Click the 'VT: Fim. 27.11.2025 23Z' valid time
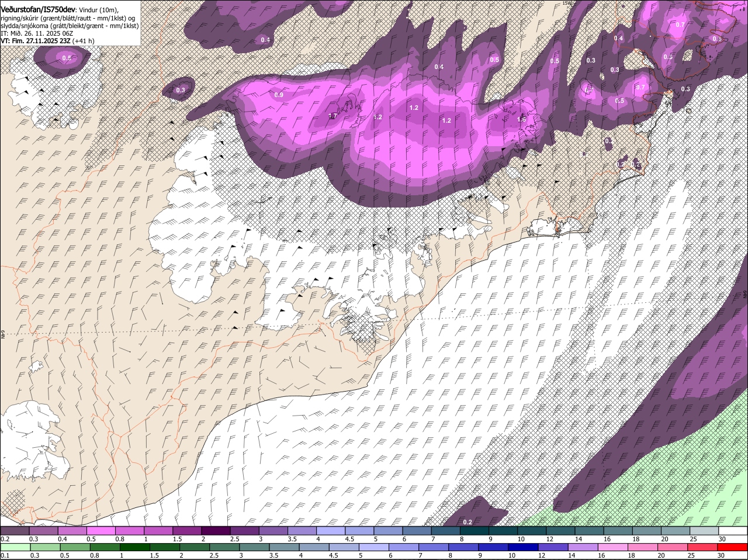This screenshot has height=560, width=748. tap(36, 41)
